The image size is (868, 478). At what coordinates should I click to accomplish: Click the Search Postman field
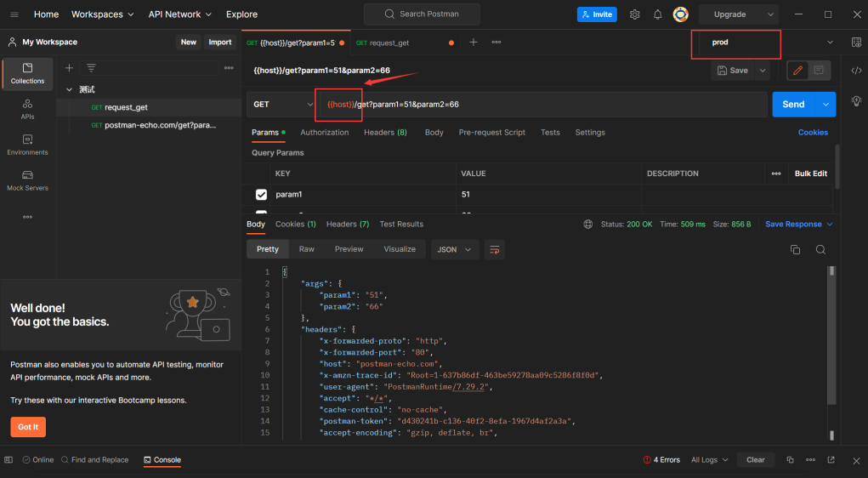(x=422, y=14)
